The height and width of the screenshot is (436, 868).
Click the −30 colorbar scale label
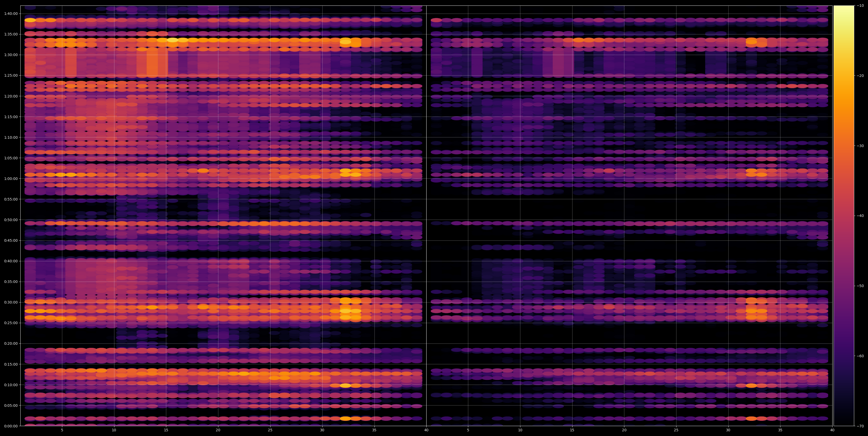tap(860, 146)
